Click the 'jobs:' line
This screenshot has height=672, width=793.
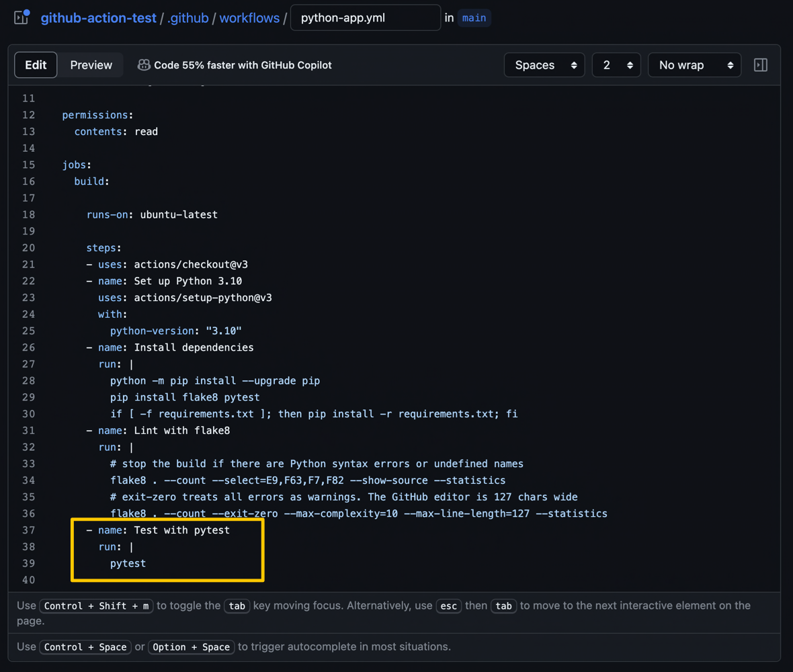(x=77, y=165)
